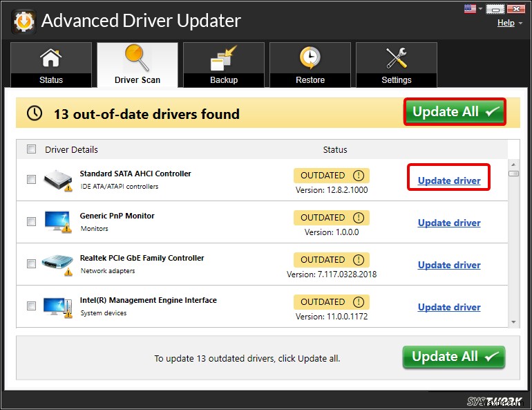Click 'IDE ATA/ATAPI controllers' category text
The height and width of the screenshot is (410, 532).
120,187
